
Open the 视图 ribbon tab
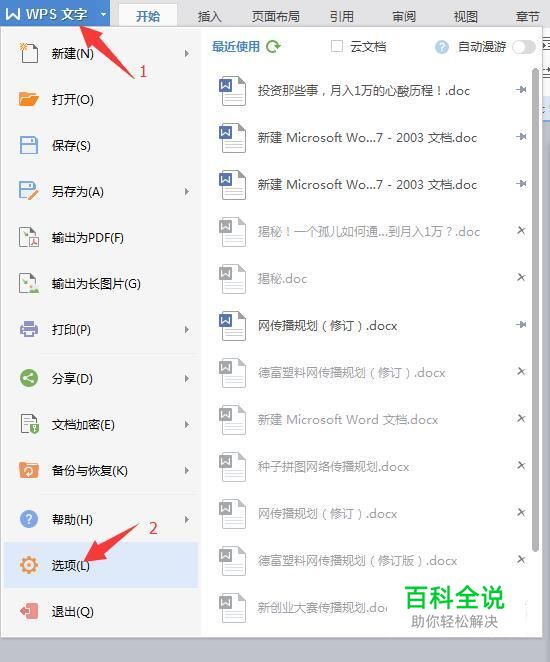click(x=466, y=16)
